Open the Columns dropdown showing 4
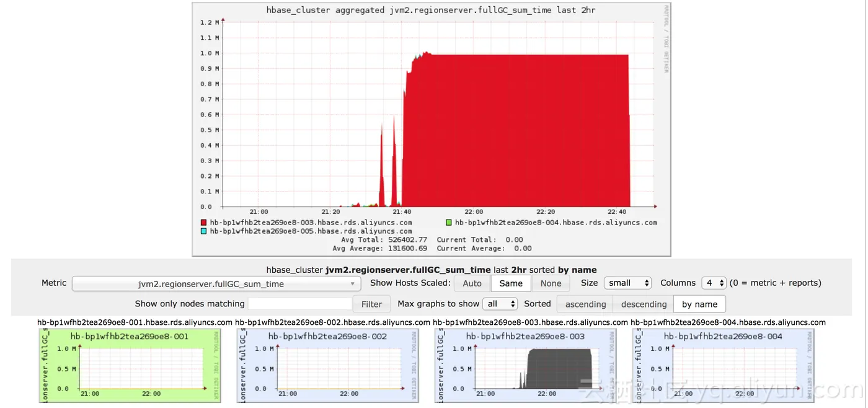Image resolution: width=868 pixels, height=408 pixels. (714, 283)
